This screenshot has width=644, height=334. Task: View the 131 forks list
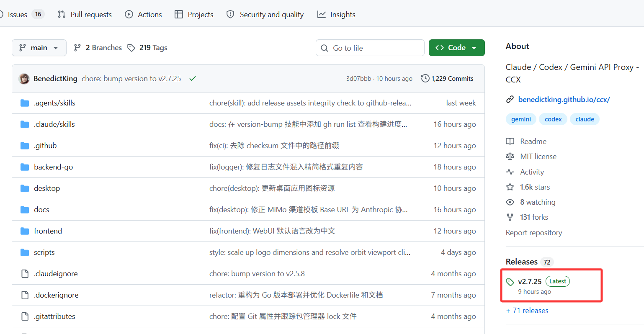(527, 217)
